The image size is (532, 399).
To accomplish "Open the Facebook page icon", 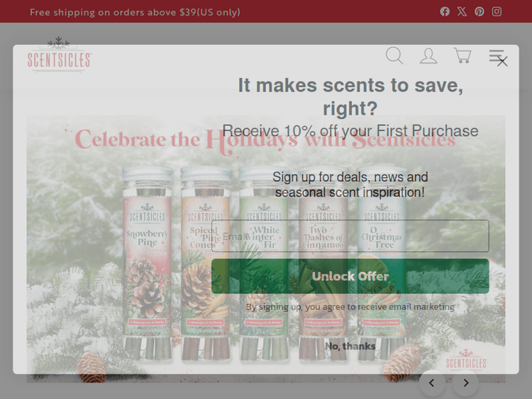I will 445,12.
